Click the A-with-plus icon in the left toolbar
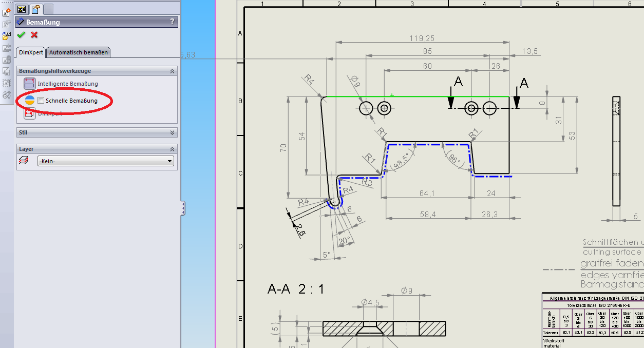Image resolution: width=644 pixels, height=348 pixels. pos(7,48)
